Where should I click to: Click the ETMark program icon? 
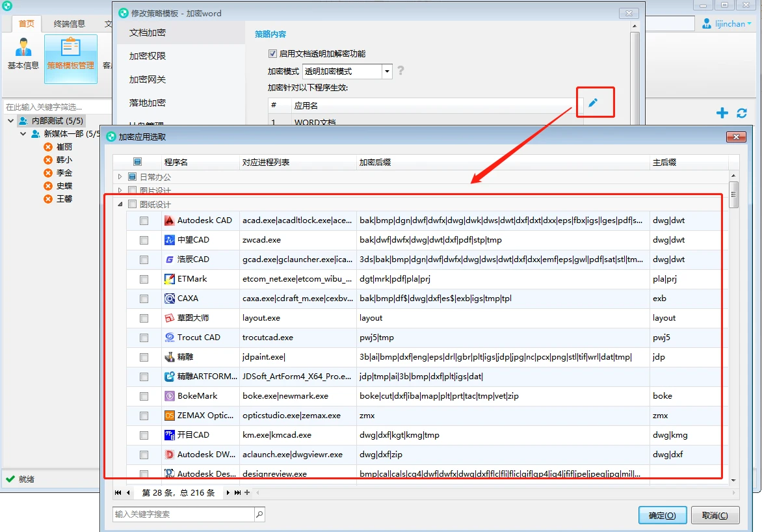tap(169, 278)
